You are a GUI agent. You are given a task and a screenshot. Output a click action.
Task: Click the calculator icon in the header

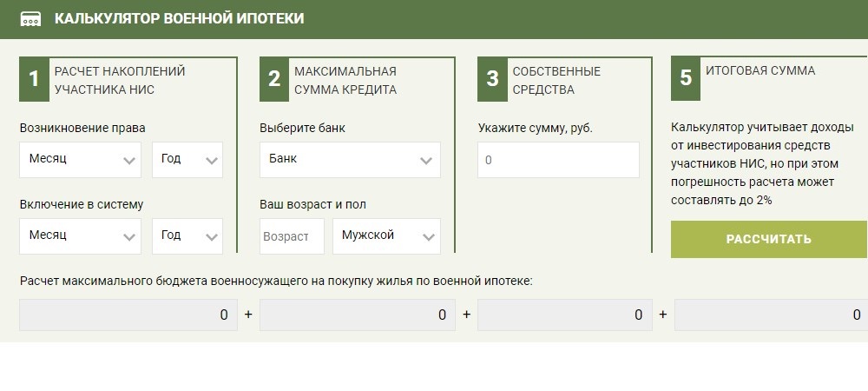tap(30, 19)
